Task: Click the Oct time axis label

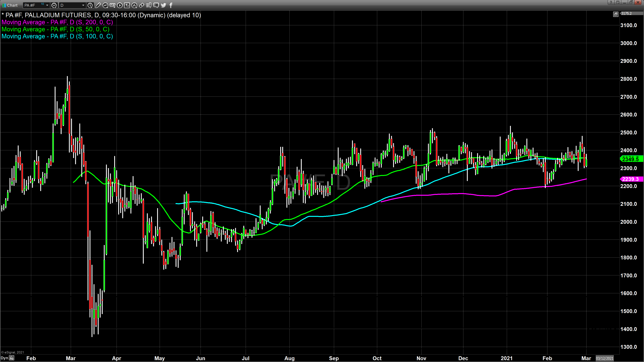Action: click(x=377, y=358)
